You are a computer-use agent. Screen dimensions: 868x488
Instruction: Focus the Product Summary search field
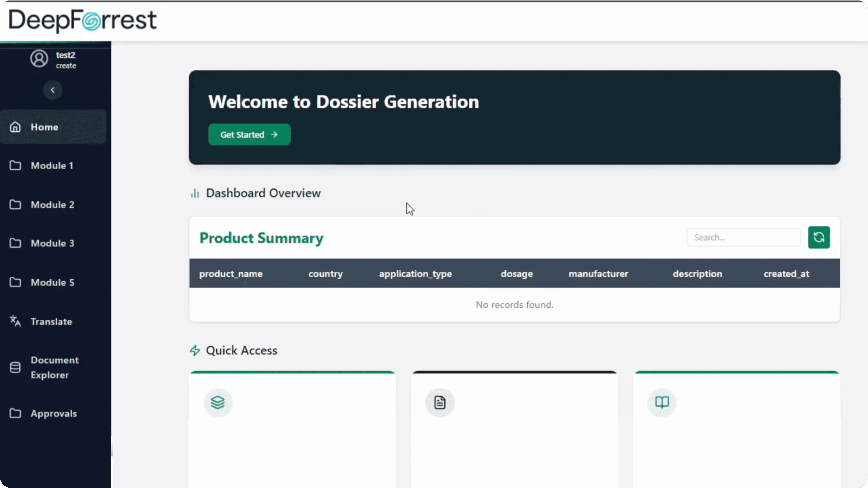point(743,237)
